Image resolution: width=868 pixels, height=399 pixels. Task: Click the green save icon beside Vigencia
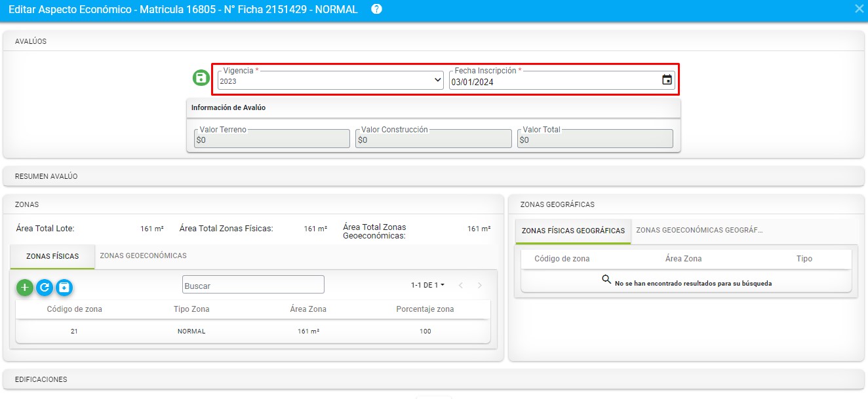(x=201, y=79)
